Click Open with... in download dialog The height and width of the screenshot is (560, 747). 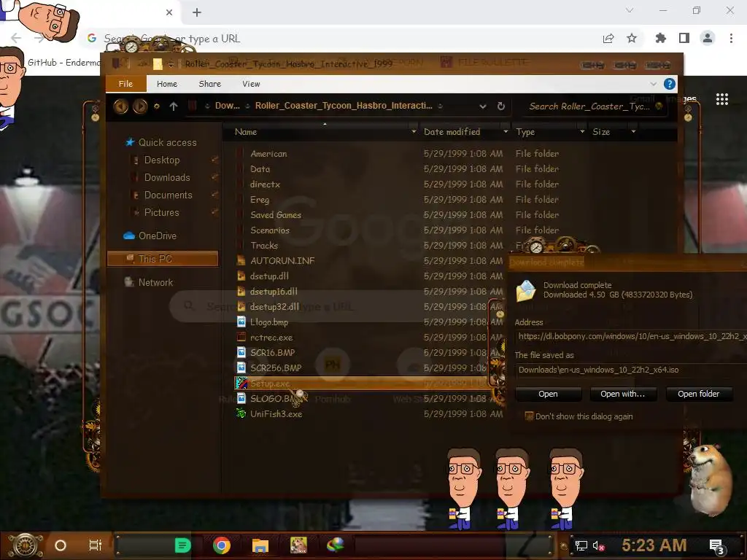click(x=623, y=394)
